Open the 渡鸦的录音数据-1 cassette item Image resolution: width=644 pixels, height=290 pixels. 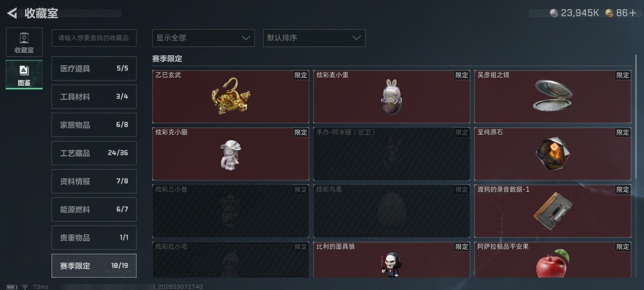click(x=553, y=211)
